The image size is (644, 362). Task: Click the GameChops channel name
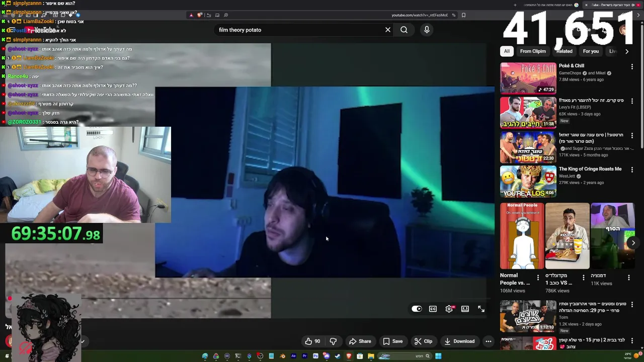pos(570,73)
